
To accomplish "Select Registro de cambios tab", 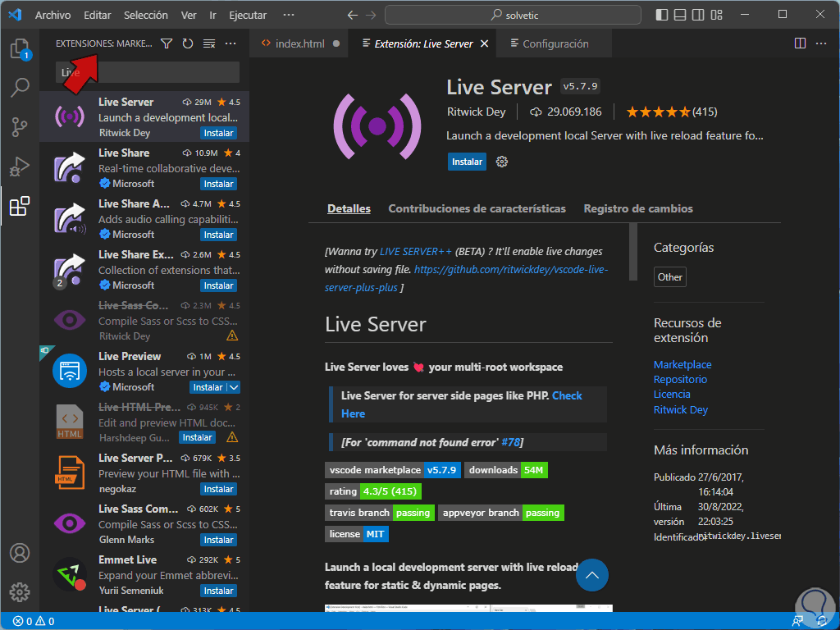I will coord(638,208).
